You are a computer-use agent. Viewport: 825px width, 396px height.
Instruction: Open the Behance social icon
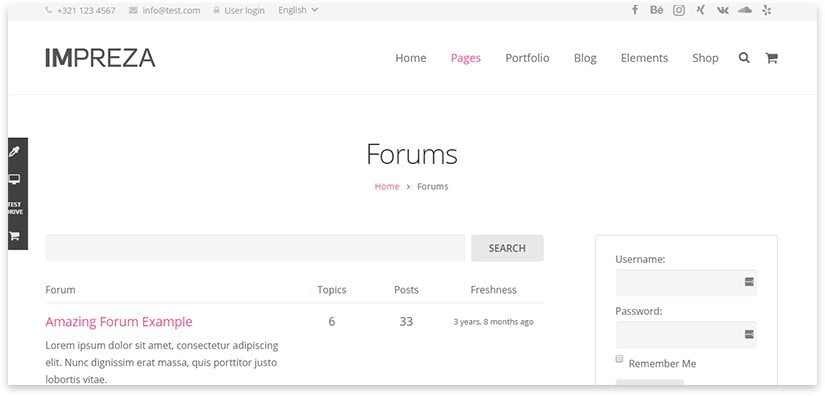click(657, 10)
